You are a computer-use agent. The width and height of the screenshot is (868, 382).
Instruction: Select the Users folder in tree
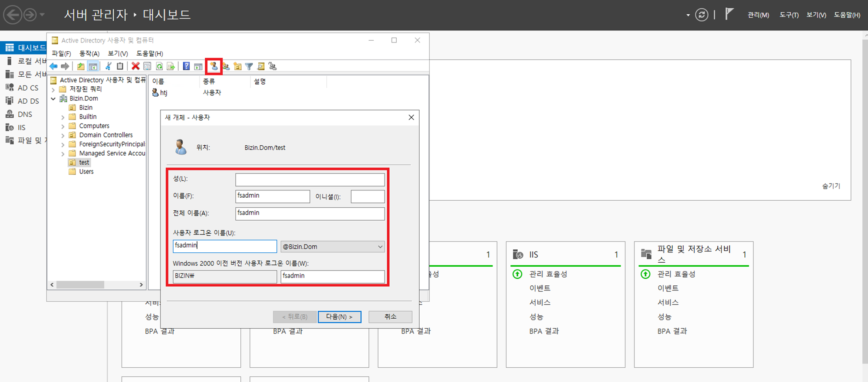(86, 172)
